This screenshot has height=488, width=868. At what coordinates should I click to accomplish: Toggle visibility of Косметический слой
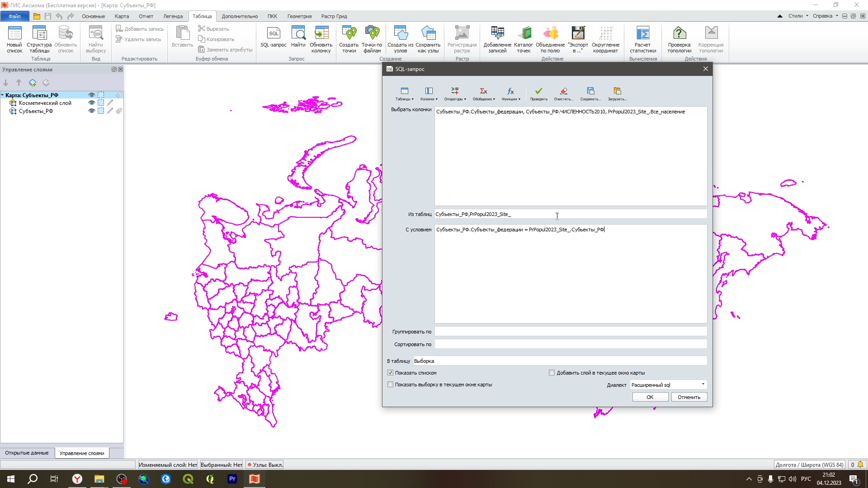pos(92,103)
